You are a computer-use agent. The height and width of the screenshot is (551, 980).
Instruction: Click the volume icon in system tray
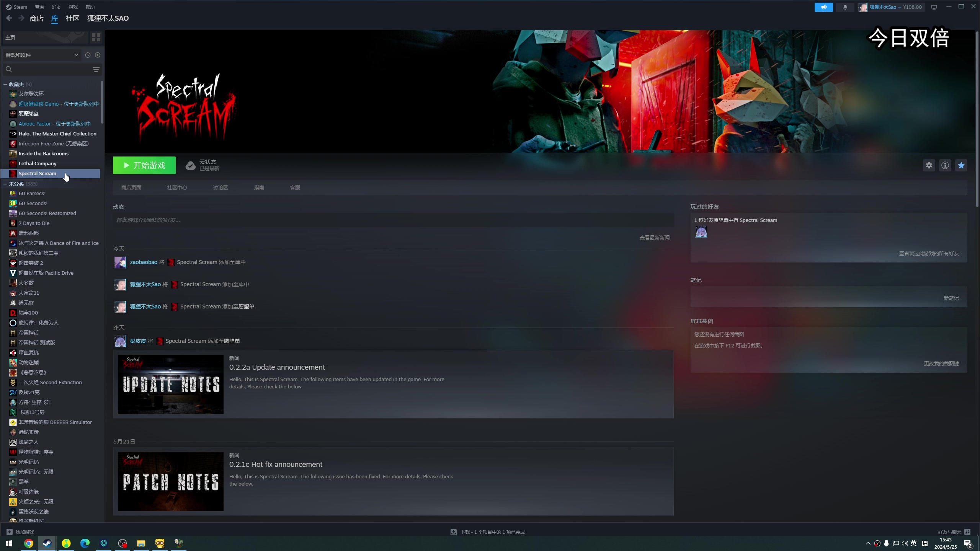coord(905,543)
